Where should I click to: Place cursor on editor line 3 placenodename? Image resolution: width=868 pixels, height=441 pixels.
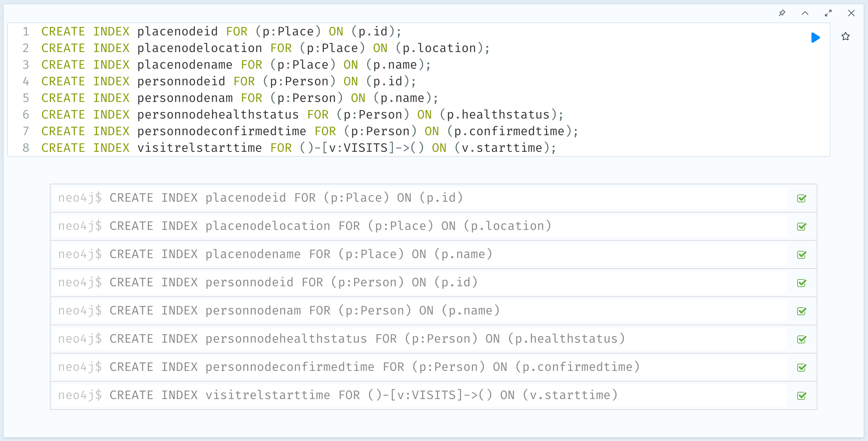pyautogui.click(x=185, y=65)
